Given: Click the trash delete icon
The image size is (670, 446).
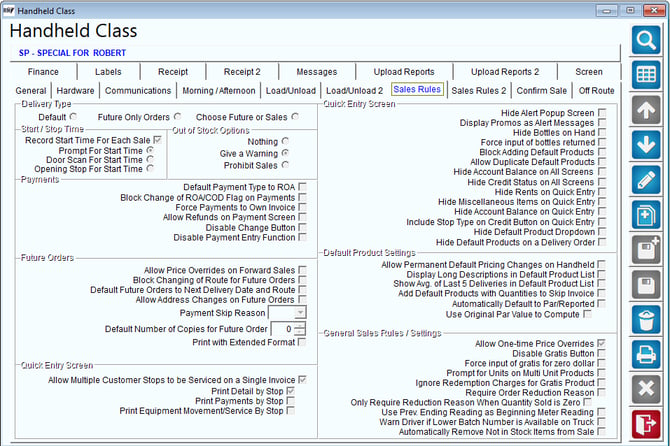Looking at the screenshot, I should click(x=646, y=320).
